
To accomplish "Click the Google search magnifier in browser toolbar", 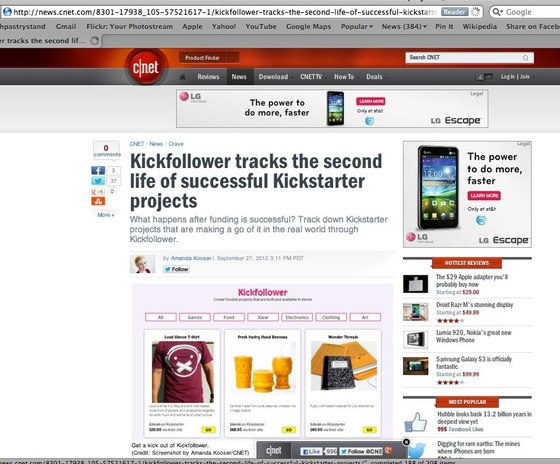I will [x=497, y=12].
